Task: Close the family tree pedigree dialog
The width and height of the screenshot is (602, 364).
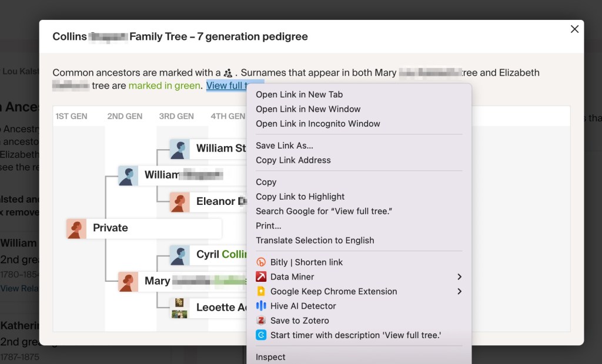Action: pyautogui.click(x=574, y=29)
